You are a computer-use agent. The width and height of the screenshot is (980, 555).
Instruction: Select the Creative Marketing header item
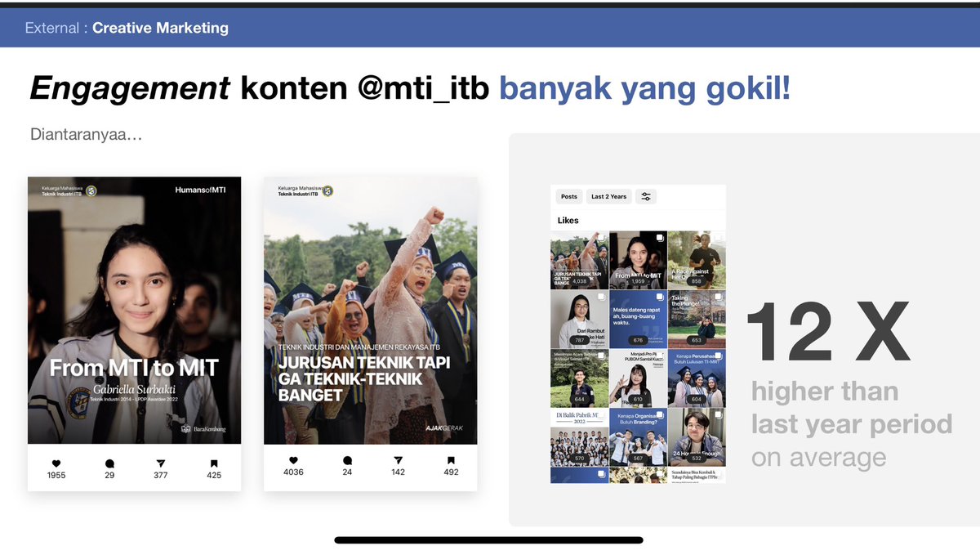pyautogui.click(x=159, y=27)
